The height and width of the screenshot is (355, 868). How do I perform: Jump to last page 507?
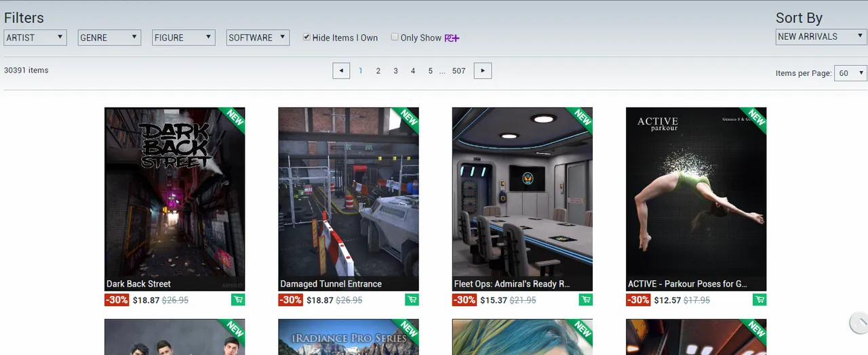tap(459, 70)
